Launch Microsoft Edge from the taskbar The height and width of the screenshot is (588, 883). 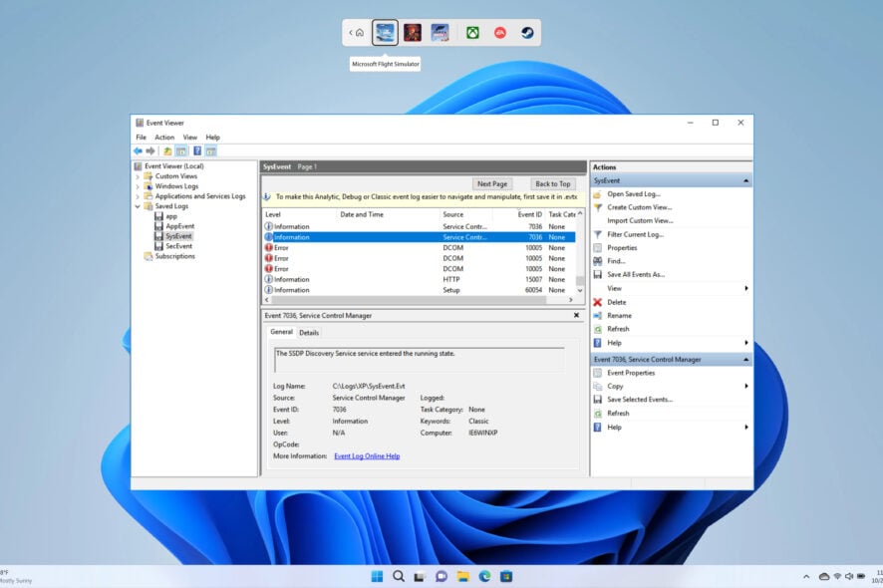click(x=485, y=576)
